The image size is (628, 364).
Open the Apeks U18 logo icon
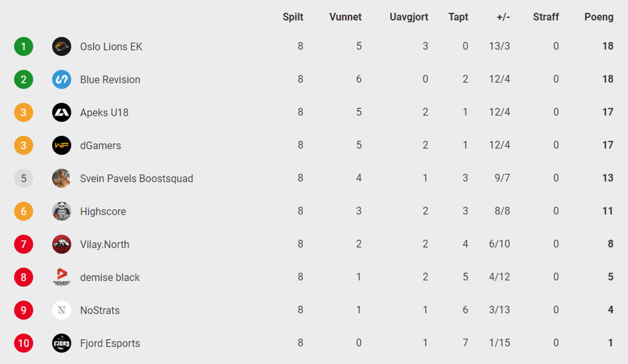[x=62, y=112]
